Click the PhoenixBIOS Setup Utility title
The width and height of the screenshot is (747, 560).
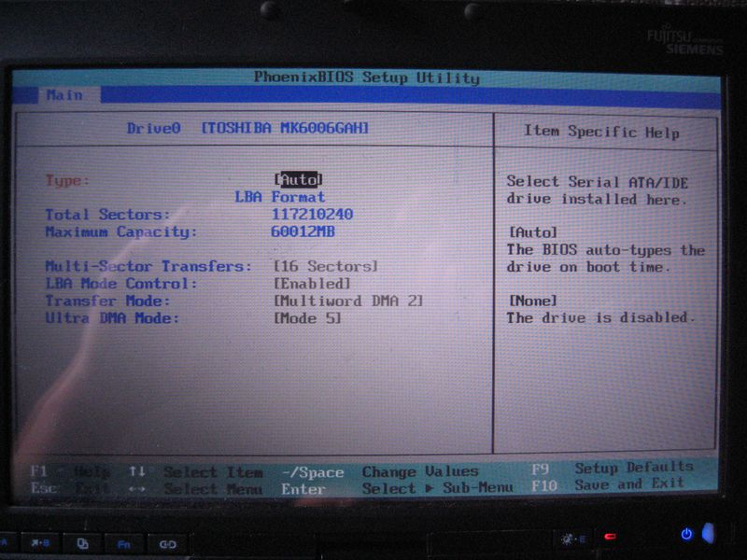click(366, 77)
